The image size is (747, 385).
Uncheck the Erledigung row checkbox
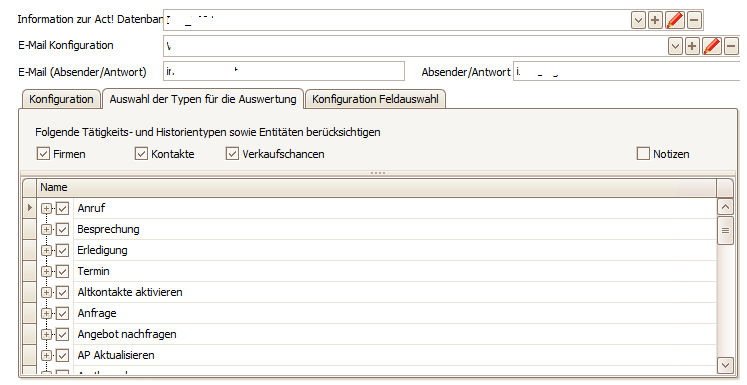coord(62,250)
